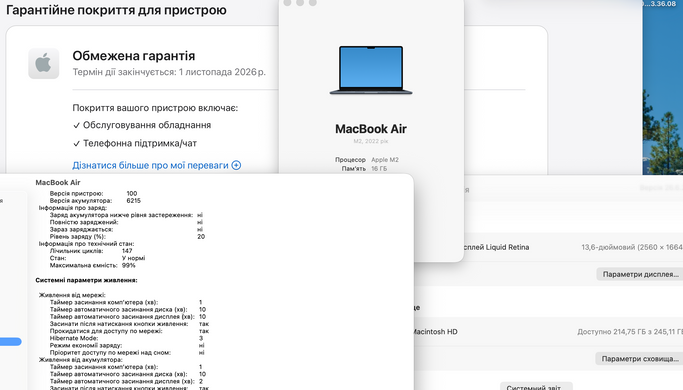Click the page title "Гарантійне покриття для пристрою"
683x390 pixels.
116,10
